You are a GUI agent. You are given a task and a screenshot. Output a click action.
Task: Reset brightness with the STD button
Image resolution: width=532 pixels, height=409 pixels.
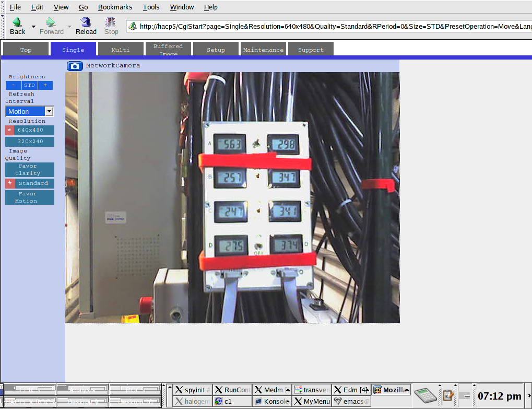pyautogui.click(x=30, y=85)
